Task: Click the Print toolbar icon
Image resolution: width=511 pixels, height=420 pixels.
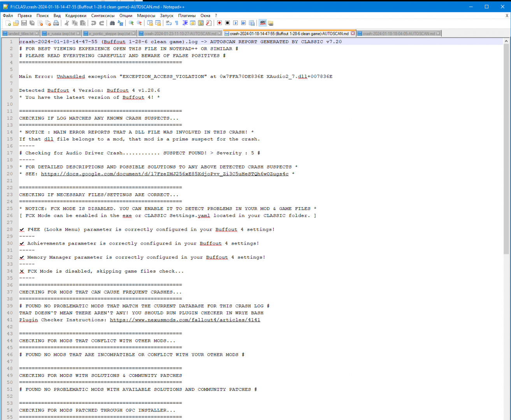Action: [x=56, y=23]
